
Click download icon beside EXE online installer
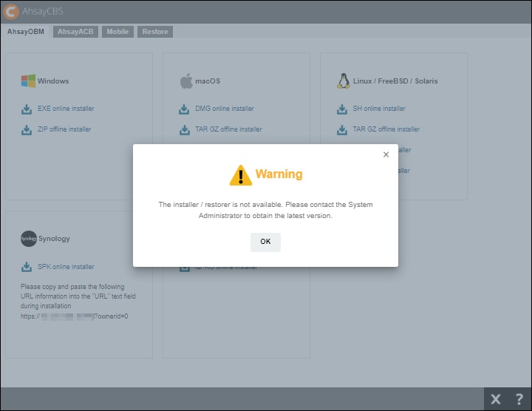(27, 109)
